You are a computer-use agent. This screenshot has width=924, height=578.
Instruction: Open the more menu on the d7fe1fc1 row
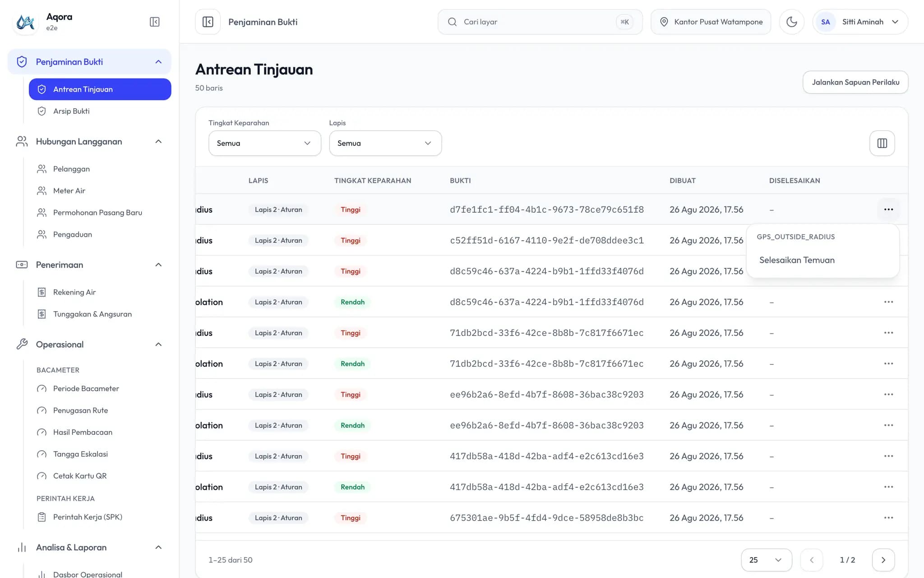click(x=888, y=210)
